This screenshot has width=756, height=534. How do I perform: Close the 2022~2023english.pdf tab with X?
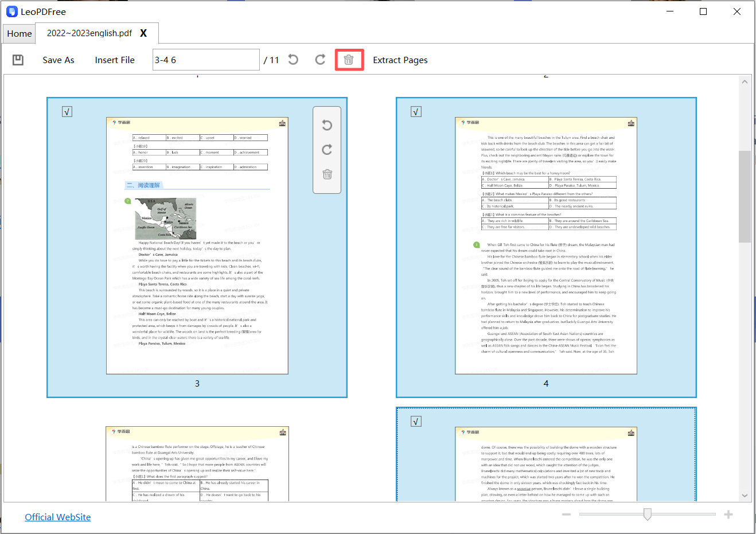pyautogui.click(x=143, y=33)
